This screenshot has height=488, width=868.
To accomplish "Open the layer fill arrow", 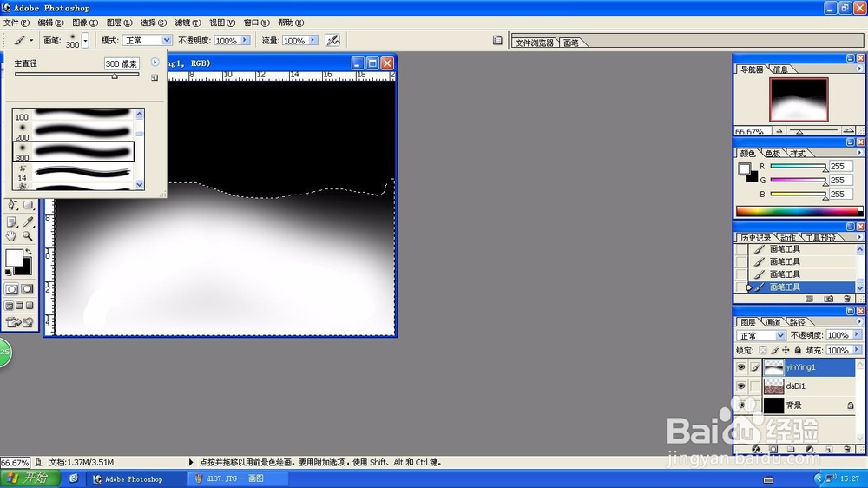I will (857, 350).
